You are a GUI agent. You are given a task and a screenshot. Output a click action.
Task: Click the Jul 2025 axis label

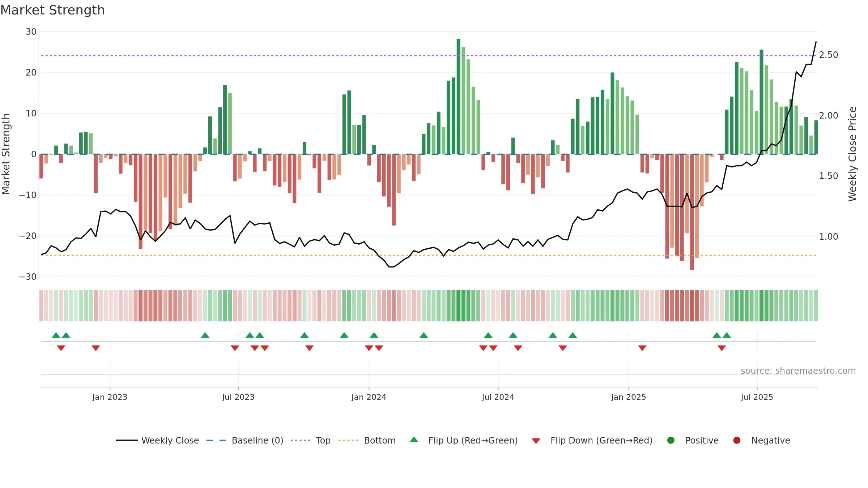pos(757,397)
